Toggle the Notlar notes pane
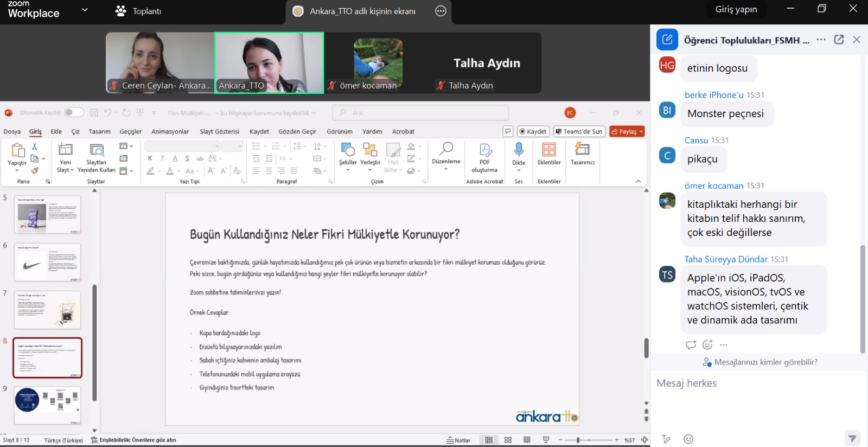The image size is (868, 447). 458,440
